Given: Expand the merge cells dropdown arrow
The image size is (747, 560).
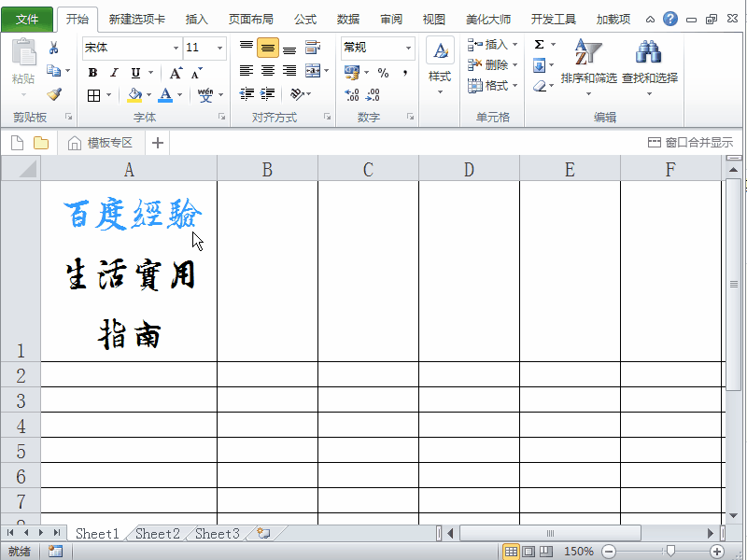Looking at the screenshot, I should click(x=326, y=71).
